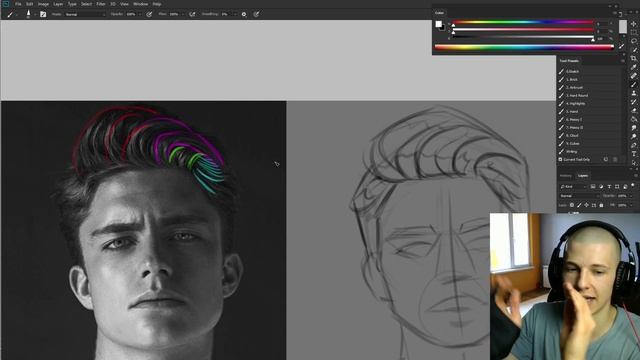The image size is (640, 360).
Task: Click the foreground color swatch in Color panel
Action: (x=438, y=24)
